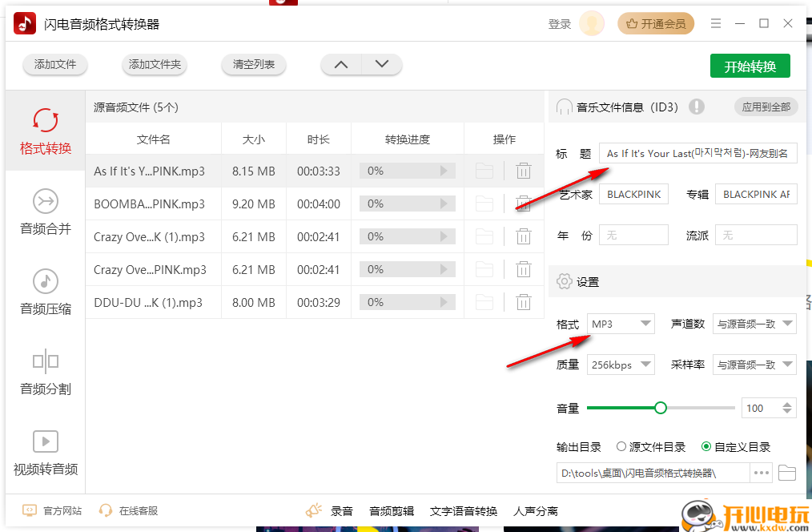Select the 源文件目录 output option
Image resolution: width=812 pixels, height=532 pixels.
click(621, 447)
